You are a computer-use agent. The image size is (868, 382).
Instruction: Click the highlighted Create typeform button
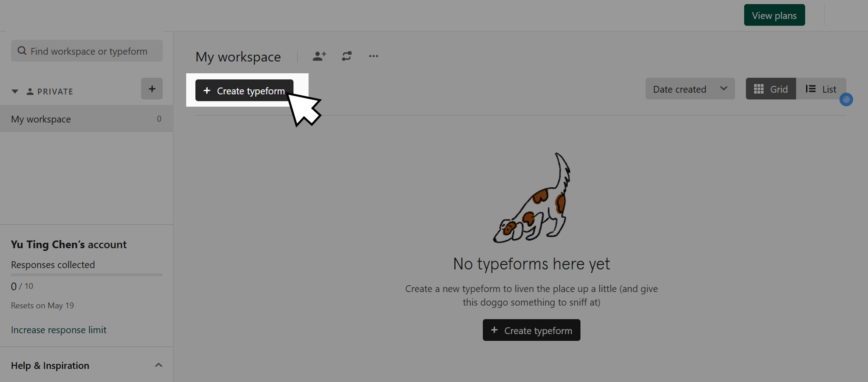coord(244,90)
